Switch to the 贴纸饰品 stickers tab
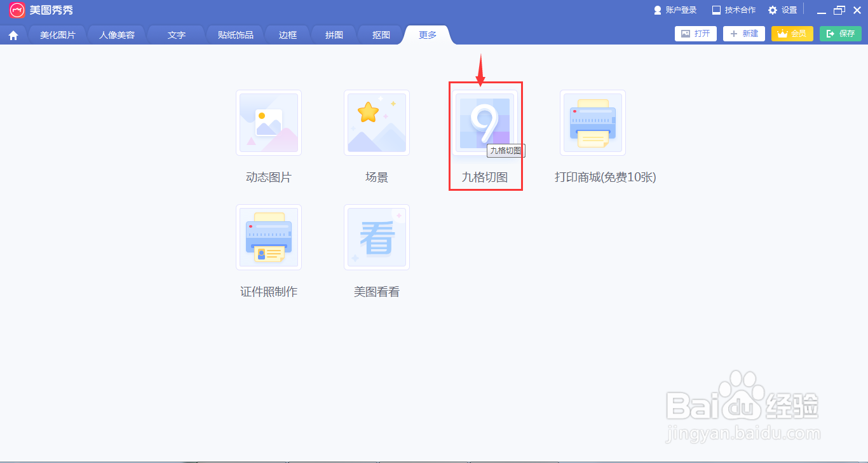This screenshot has width=868, height=463. (236, 35)
